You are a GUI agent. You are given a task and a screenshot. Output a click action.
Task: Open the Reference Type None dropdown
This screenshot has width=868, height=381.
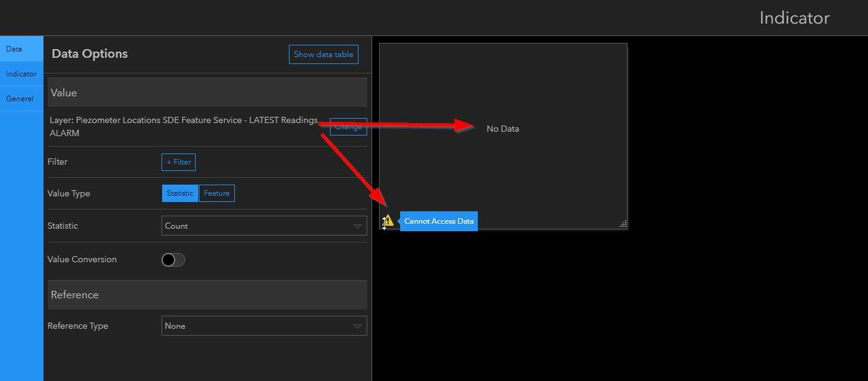tap(263, 325)
